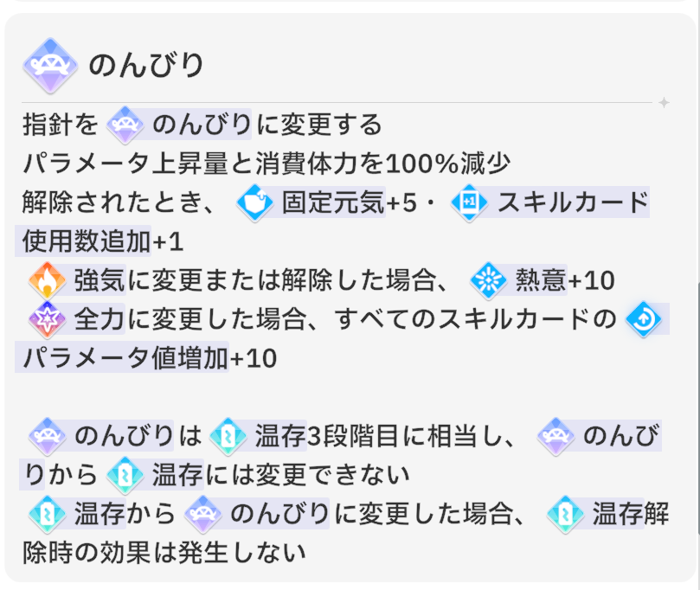Open the のんびり link in 指針を line
The image size is (700, 590).
pos(202,124)
